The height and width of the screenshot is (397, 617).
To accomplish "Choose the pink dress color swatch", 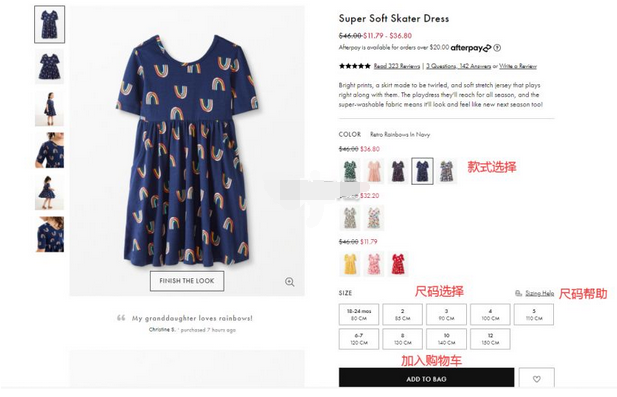I will point(374,171).
